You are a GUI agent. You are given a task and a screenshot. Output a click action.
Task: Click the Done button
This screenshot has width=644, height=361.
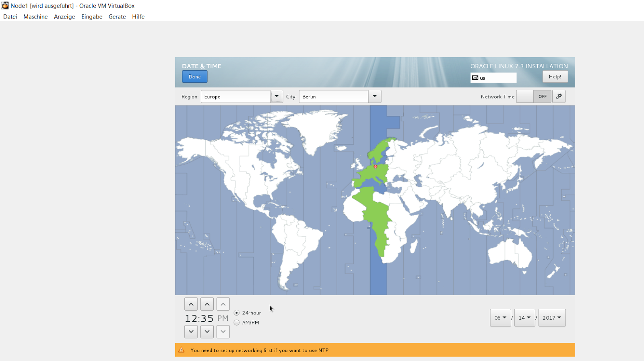coord(194,77)
